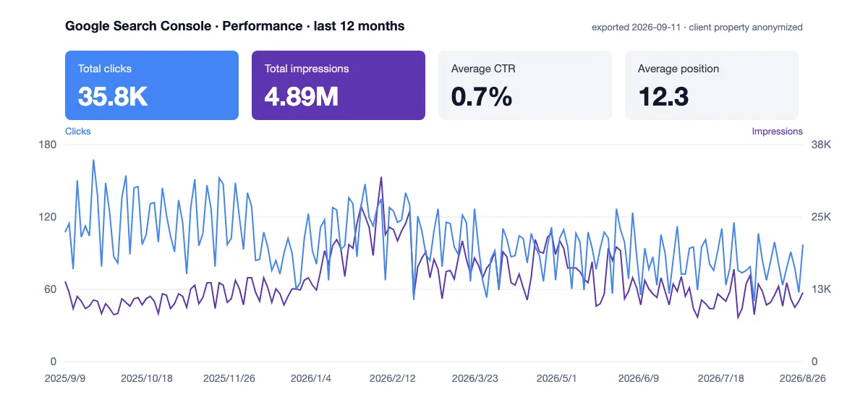Click the 35.8K total clicks value
868x405 pixels.
point(113,96)
